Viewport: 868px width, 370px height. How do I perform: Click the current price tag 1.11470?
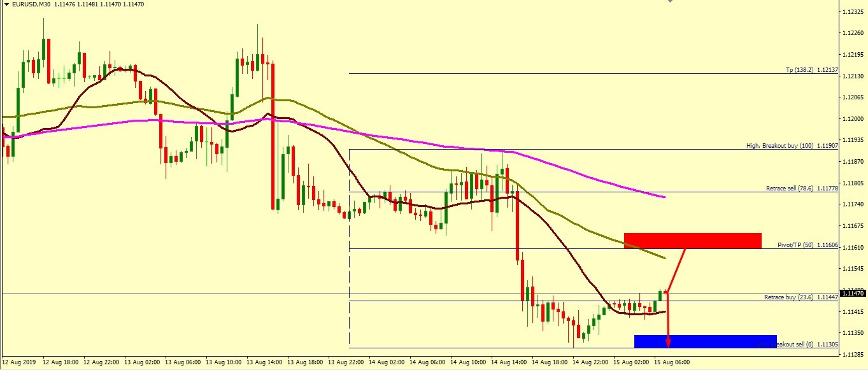[x=853, y=293]
